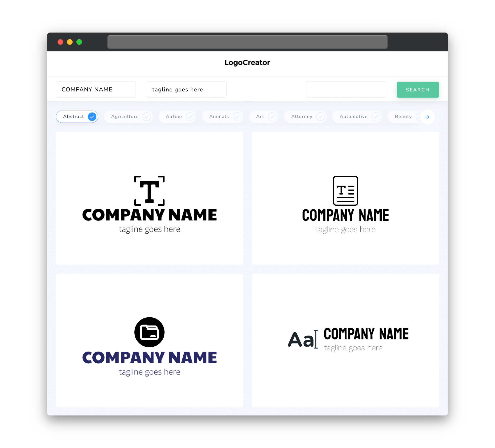Image resolution: width=495 pixels, height=448 pixels.
Task: Click the document/article logo icon
Action: click(345, 190)
